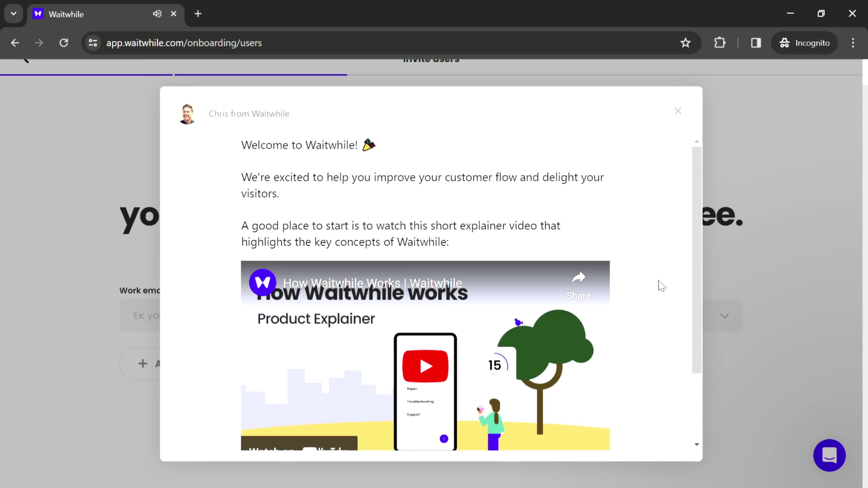Screen dimensions: 868x488
Task: Reload the Waitwhile page
Action: (x=64, y=43)
